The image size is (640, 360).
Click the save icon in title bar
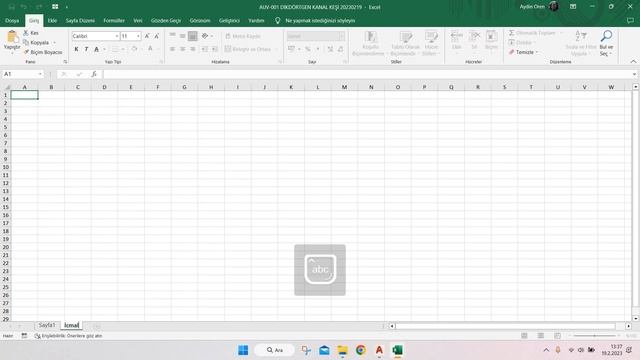[x=11, y=7]
